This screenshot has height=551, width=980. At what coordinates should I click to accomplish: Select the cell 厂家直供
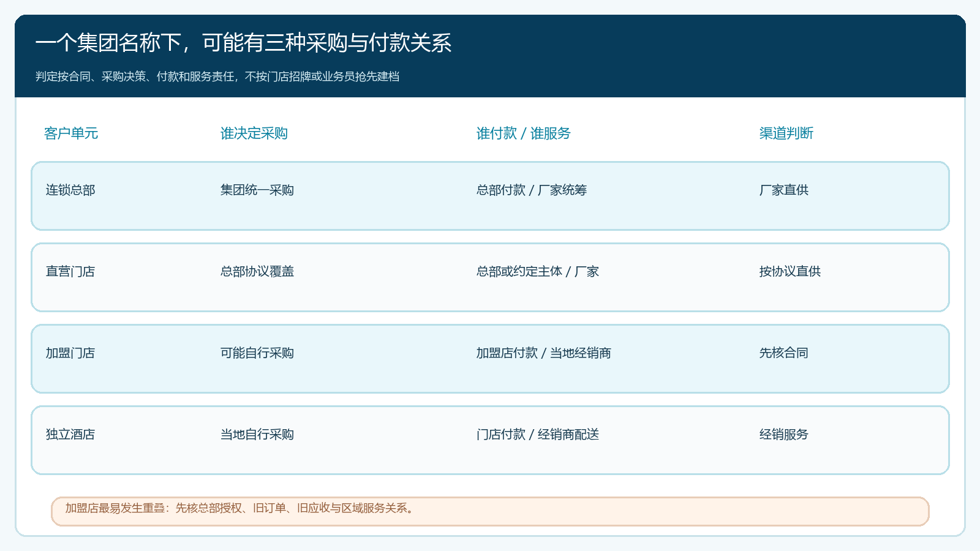[x=784, y=190]
